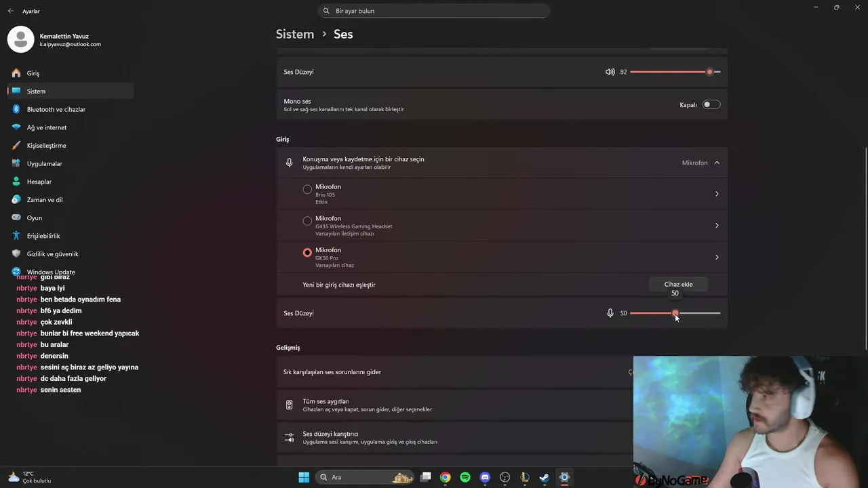Click the Zaman ve dil globe icon

click(x=16, y=199)
